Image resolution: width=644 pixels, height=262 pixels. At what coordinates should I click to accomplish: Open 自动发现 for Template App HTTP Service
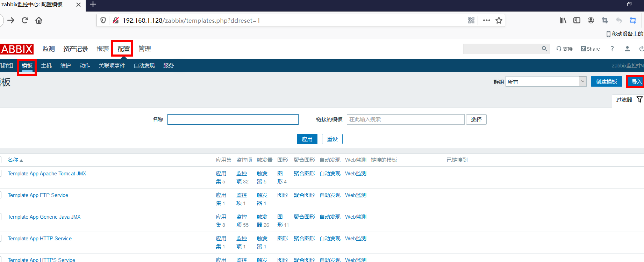[330, 239]
